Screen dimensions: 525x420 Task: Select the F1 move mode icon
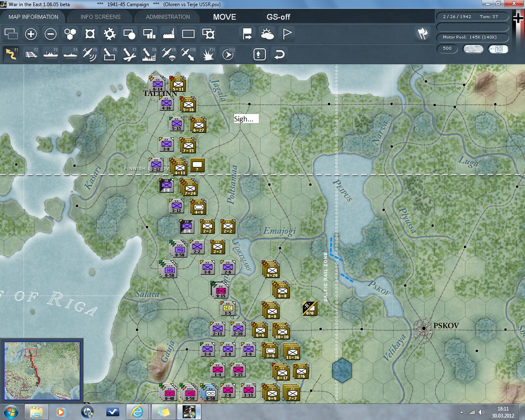(11, 54)
